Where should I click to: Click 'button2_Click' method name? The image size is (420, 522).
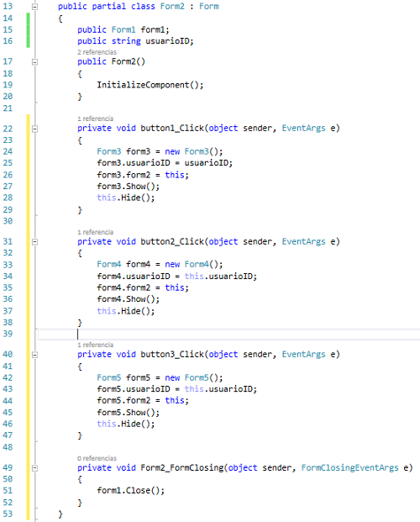coord(172,241)
